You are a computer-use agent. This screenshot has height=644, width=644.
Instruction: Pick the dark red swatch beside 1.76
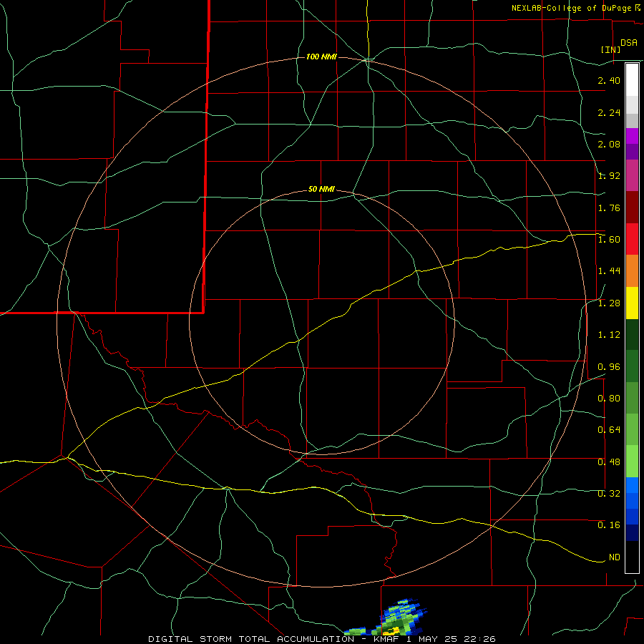coord(632,208)
